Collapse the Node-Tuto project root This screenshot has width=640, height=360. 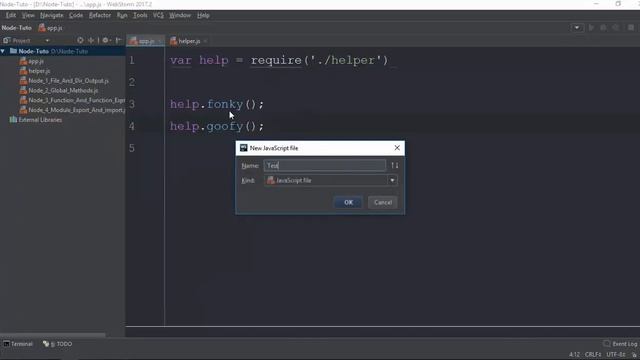(3, 51)
